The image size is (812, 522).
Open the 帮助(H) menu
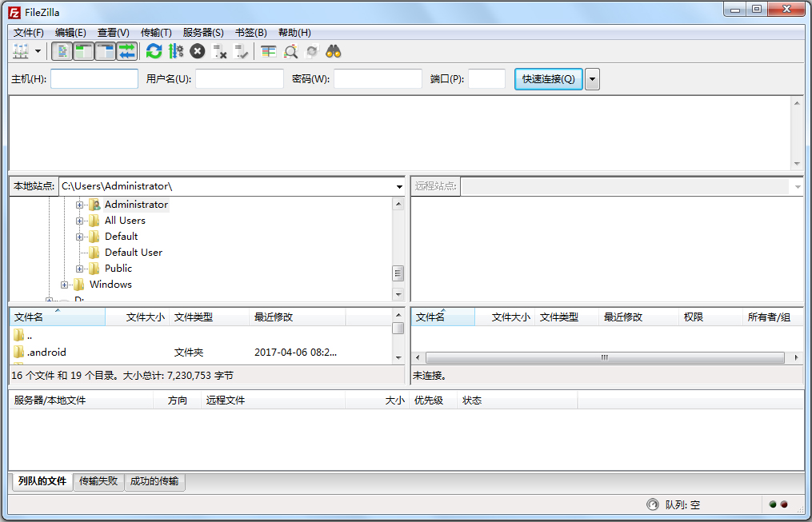(294, 33)
